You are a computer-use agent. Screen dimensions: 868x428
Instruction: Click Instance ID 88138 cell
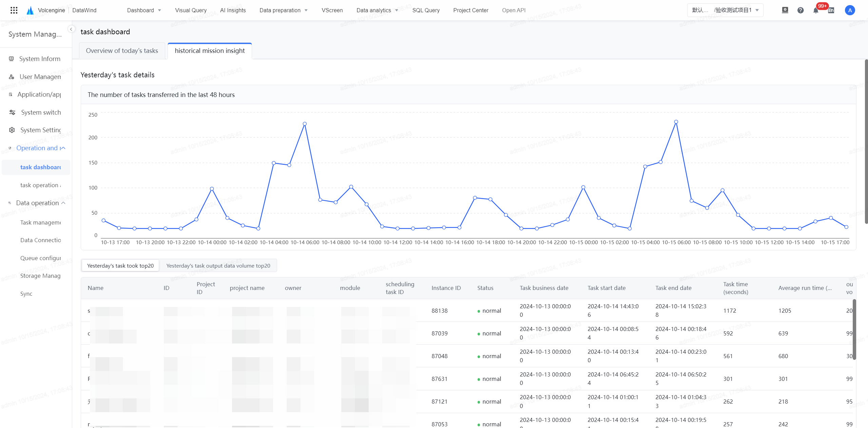pyautogui.click(x=440, y=311)
